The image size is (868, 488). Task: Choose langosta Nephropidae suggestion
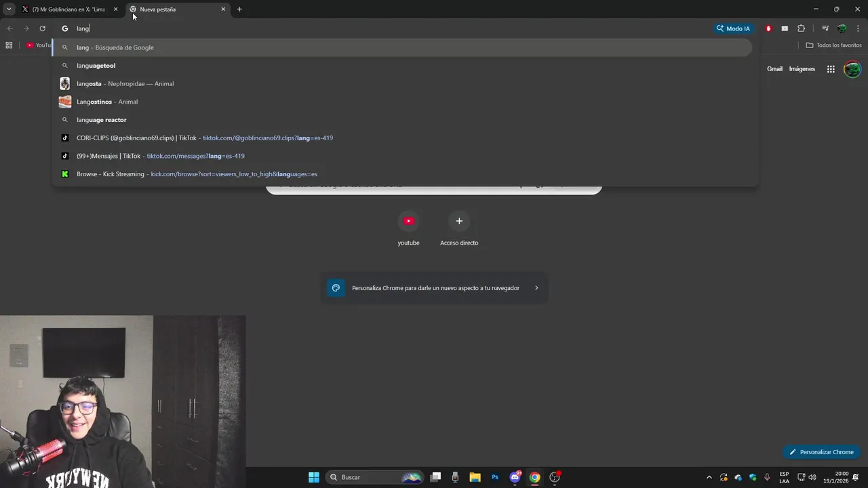tap(402, 83)
